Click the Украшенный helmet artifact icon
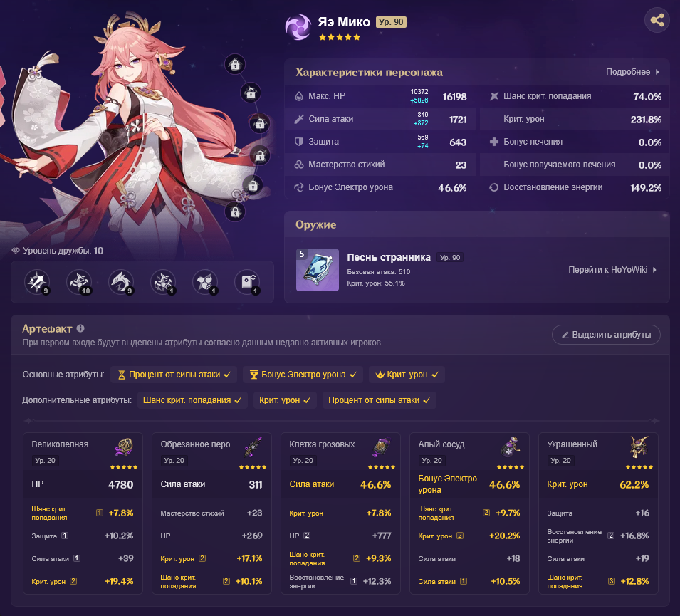Viewport: 680px width, 616px height. point(639,447)
